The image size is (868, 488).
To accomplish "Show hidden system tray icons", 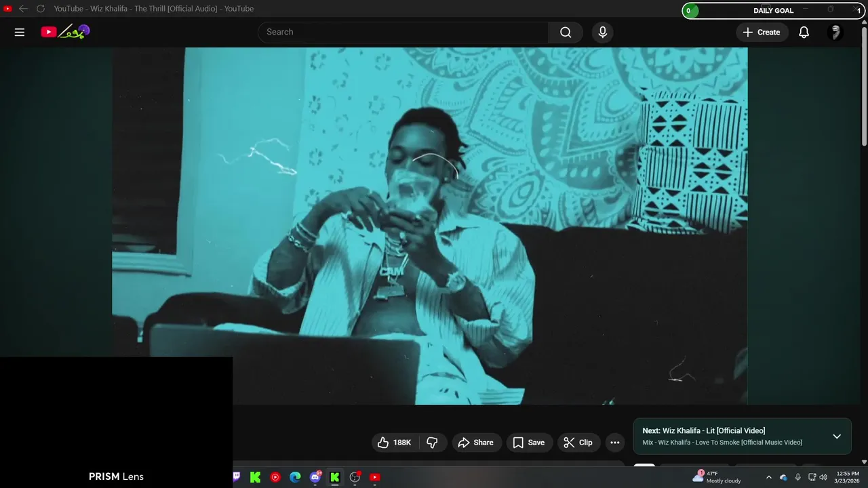I will click(x=768, y=477).
